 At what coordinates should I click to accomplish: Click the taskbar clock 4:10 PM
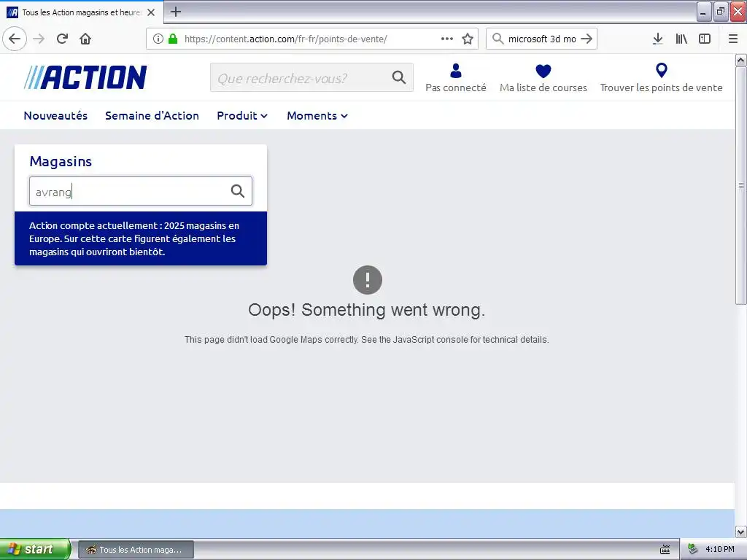pyautogui.click(x=719, y=550)
